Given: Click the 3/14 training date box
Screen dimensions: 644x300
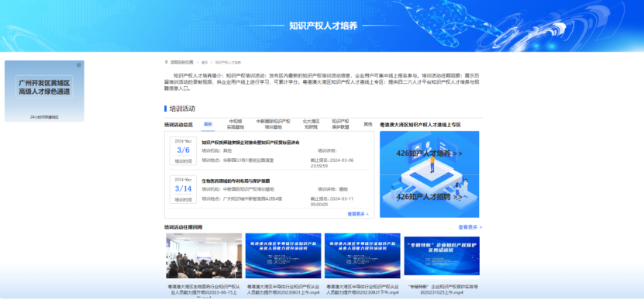Looking at the screenshot, I should click(x=183, y=189).
